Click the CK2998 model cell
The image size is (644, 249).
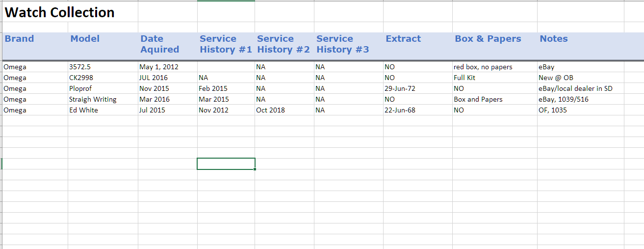81,78
